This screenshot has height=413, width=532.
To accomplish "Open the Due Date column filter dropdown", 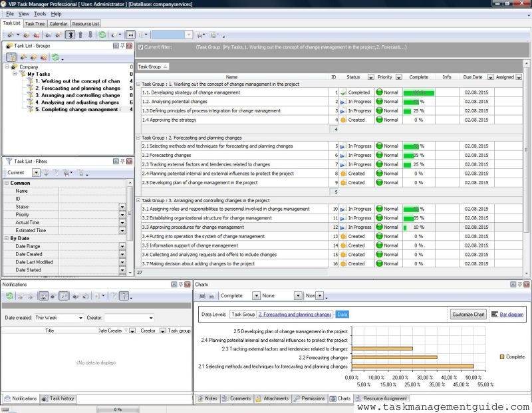I will coord(490,77).
